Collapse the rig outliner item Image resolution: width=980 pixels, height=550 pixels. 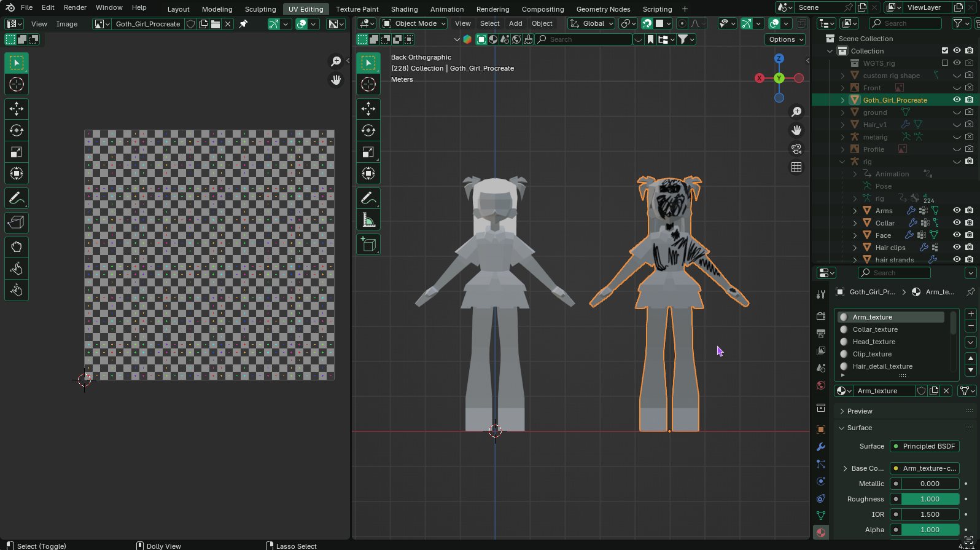843,161
